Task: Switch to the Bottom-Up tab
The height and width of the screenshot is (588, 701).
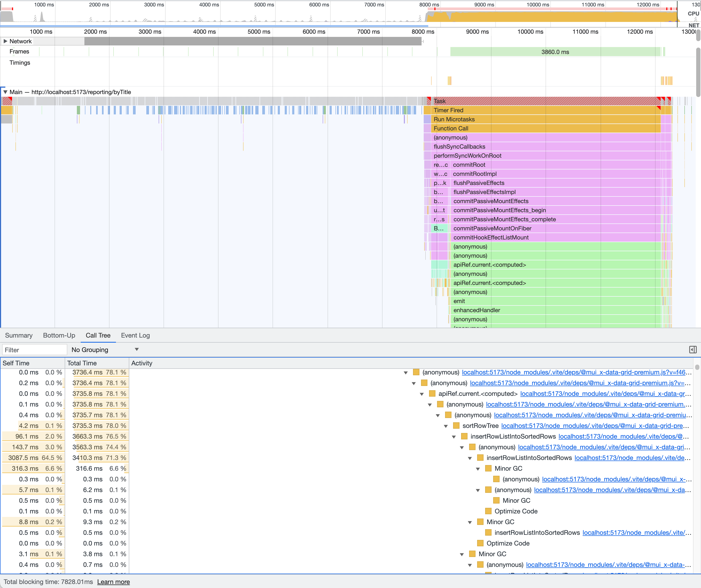Action: point(59,336)
